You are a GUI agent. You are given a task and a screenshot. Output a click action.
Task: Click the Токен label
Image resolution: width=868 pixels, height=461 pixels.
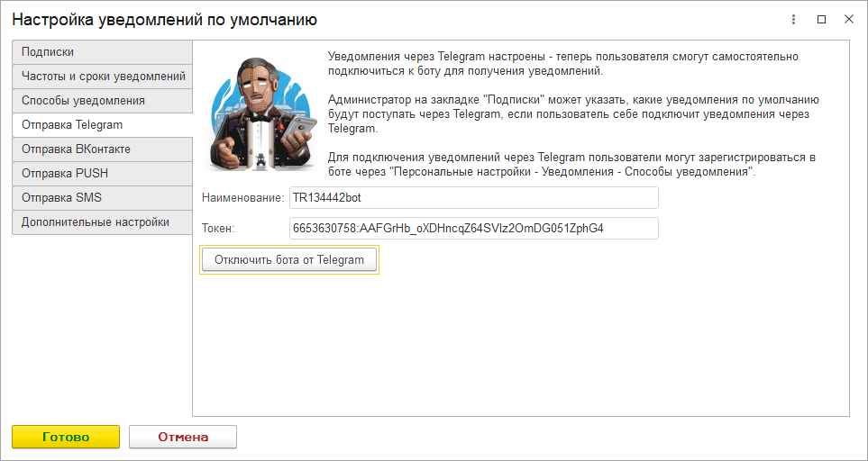point(219,229)
